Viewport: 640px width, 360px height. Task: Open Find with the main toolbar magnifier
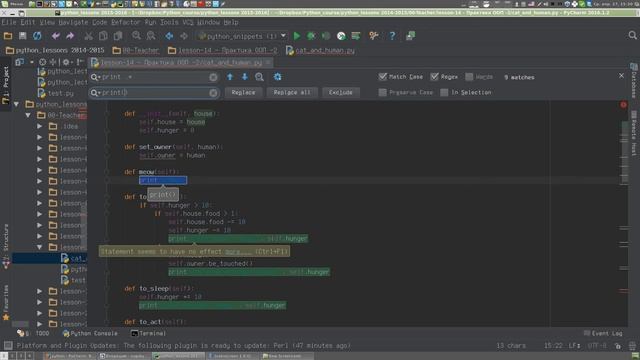pos(136,36)
